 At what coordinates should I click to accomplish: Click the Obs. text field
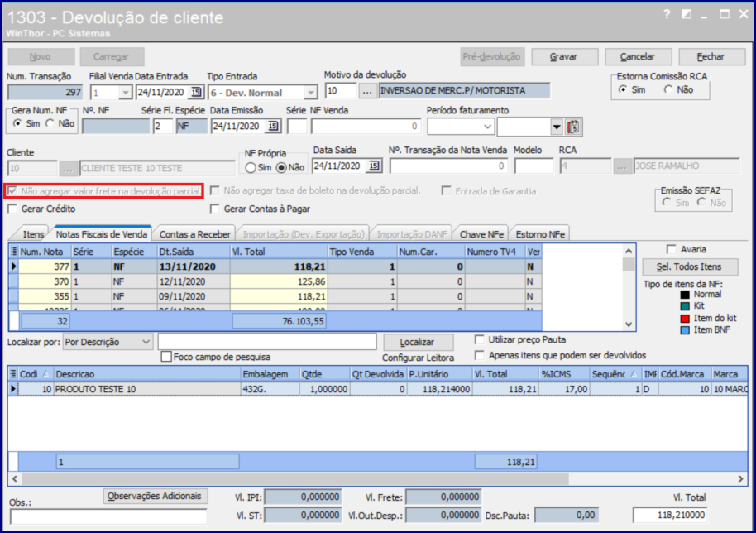108,516
